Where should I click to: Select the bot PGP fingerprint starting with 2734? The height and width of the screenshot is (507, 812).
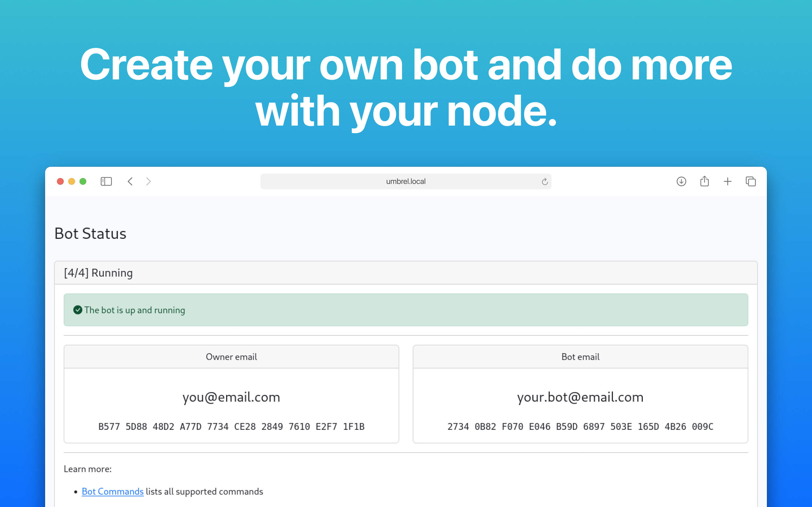(x=580, y=426)
